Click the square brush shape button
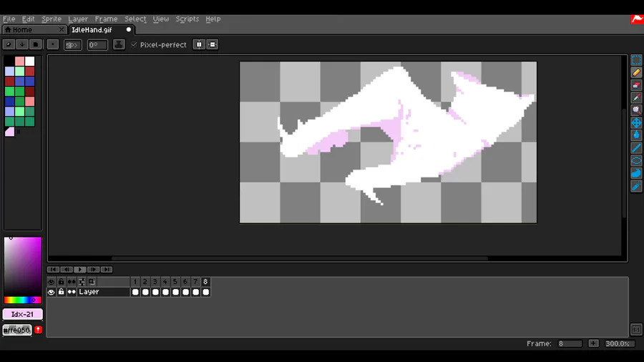The width and height of the screenshot is (644, 362). tap(35, 44)
